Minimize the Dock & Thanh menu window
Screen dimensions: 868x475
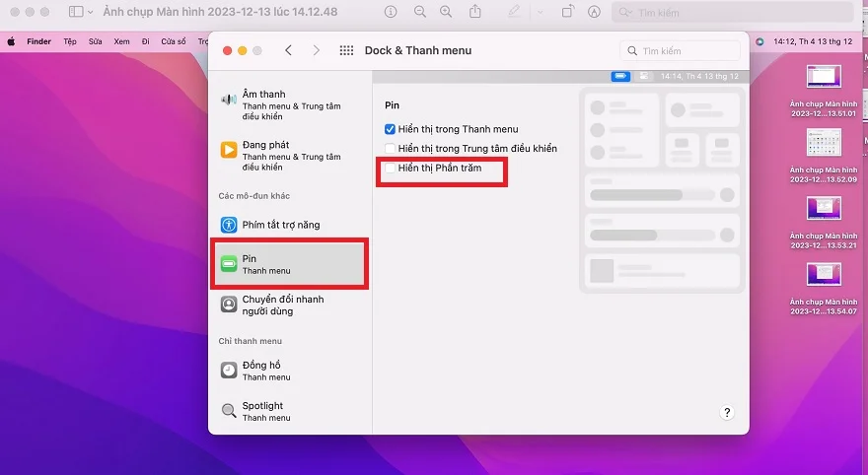242,51
